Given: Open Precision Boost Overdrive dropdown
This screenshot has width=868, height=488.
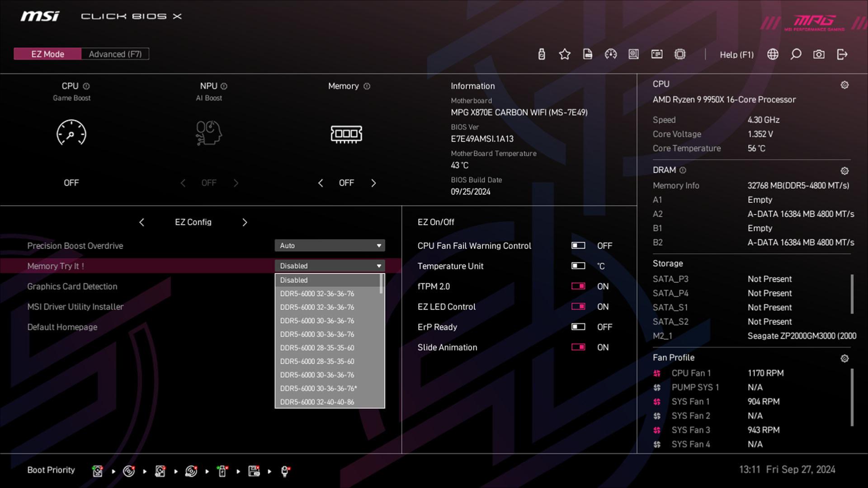Looking at the screenshot, I should pyautogui.click(x=330, y=245).
